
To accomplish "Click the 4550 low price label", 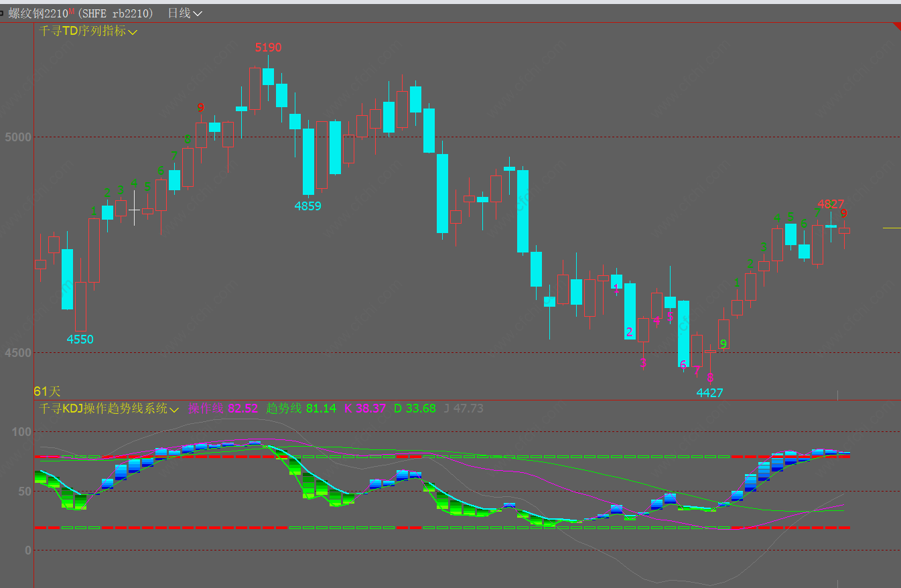I will click(80, 340).
